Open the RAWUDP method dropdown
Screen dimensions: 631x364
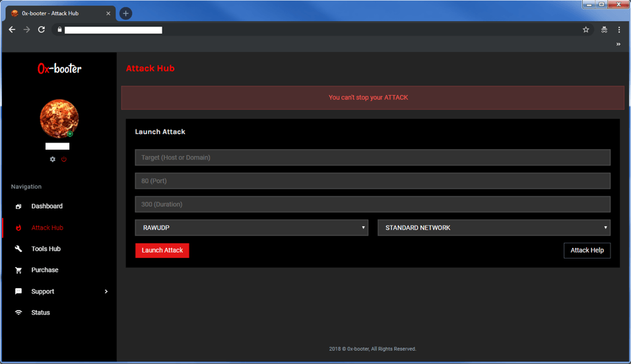point(251,228)
